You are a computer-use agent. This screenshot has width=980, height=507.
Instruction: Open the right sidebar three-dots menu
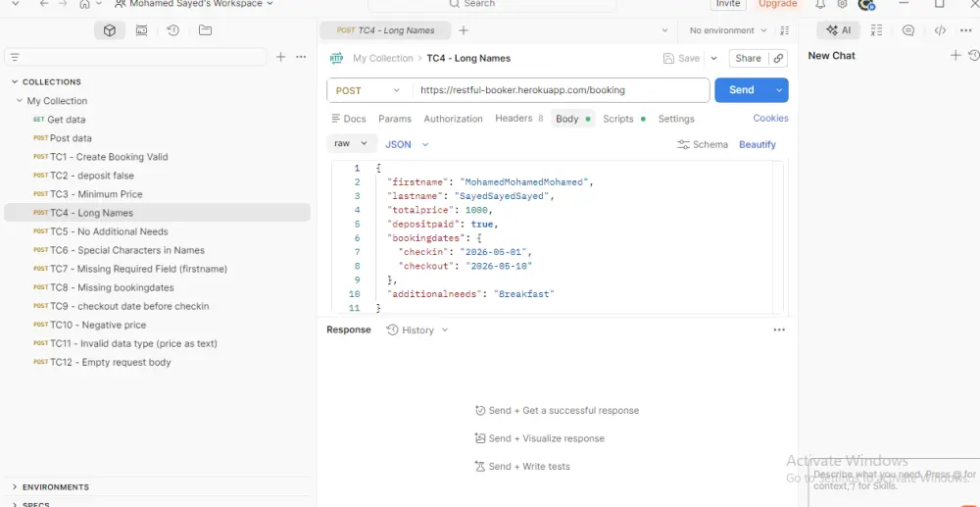965,30
